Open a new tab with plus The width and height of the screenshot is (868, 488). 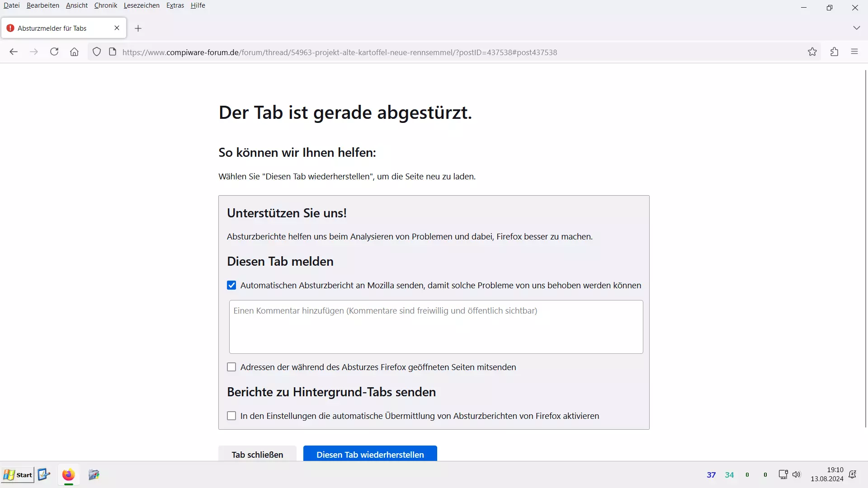tap(138, 28)
